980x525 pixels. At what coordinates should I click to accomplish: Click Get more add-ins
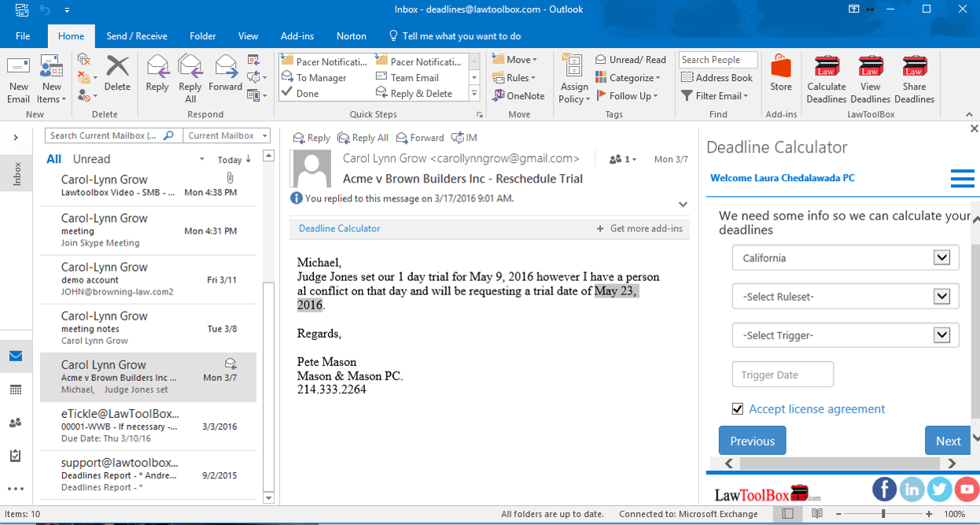[x=639, y=228]
